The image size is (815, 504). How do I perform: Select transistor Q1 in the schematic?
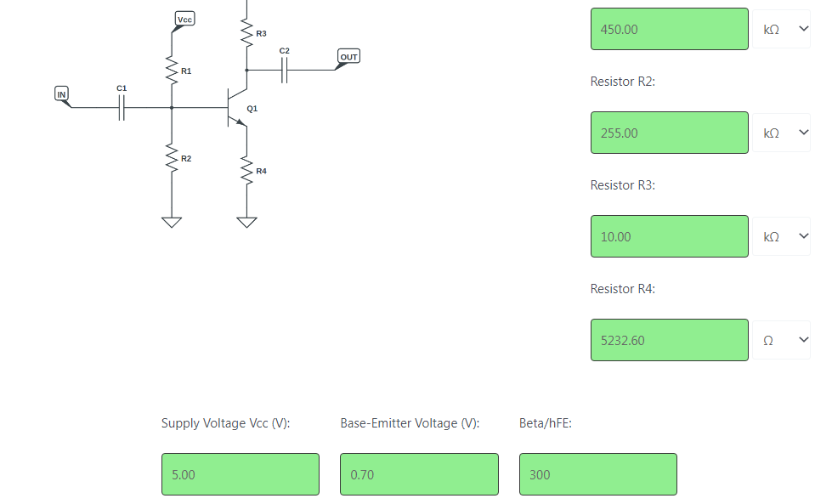point(236,108)
